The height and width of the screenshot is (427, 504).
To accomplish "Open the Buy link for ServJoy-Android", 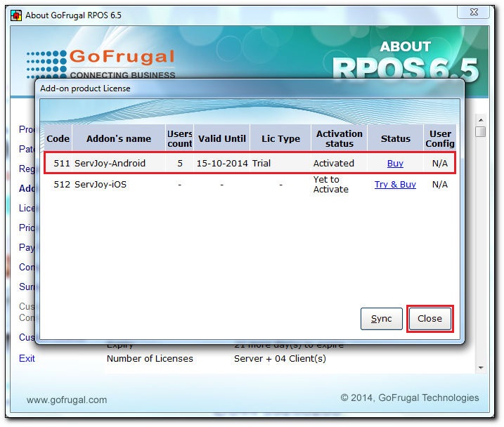I will 395,163.
